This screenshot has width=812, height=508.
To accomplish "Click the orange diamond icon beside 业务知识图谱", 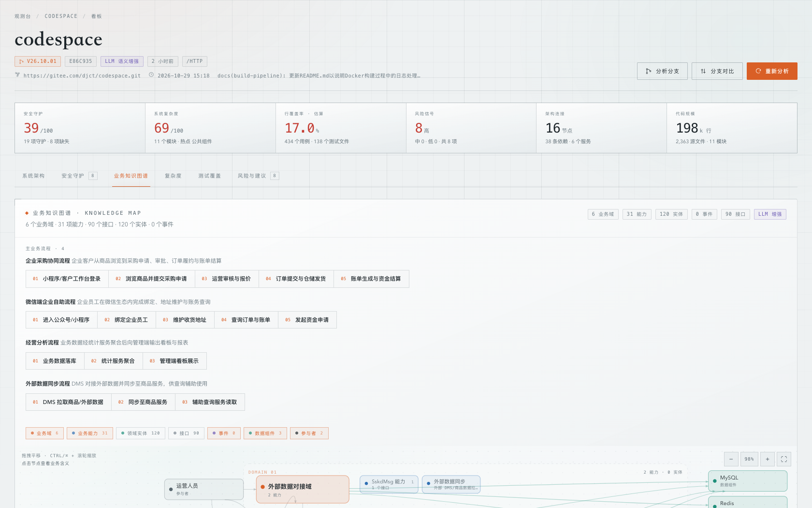I will (27, 213).
